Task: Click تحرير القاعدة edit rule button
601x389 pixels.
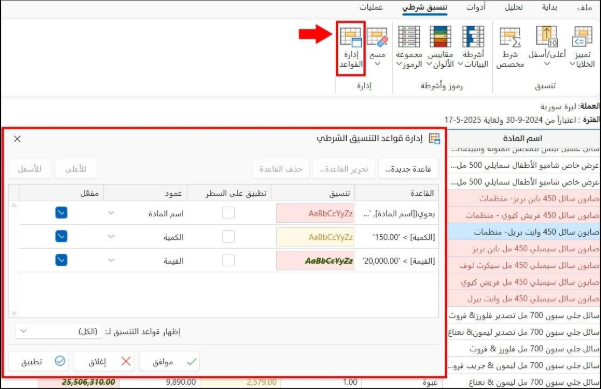Action: click(x=344, y=169)
